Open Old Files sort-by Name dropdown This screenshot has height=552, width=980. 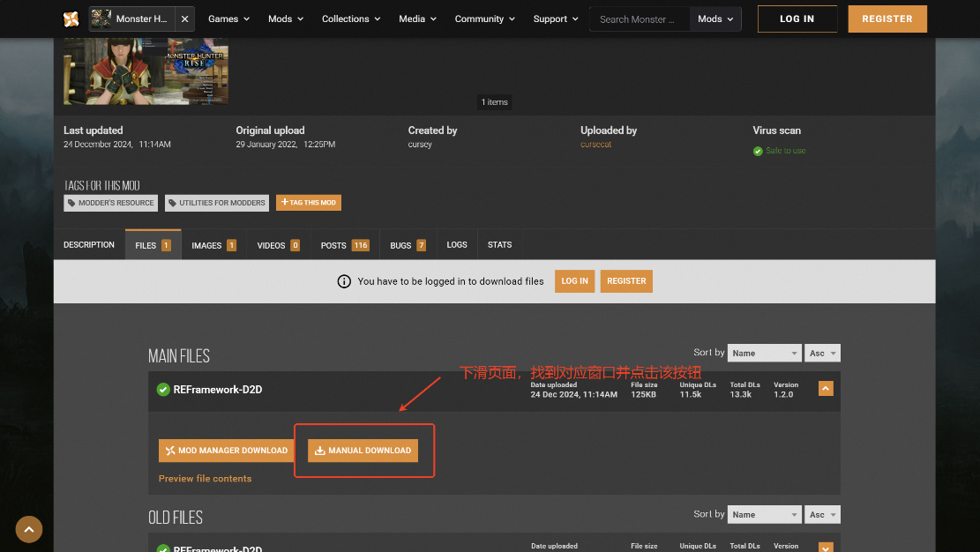coord(764,514)
